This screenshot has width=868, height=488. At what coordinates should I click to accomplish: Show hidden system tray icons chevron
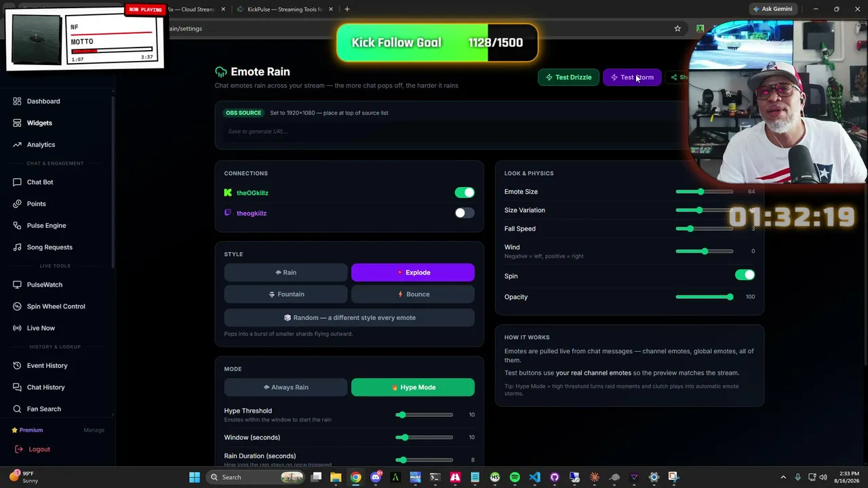pyautogui.click(x=783, y=477)
